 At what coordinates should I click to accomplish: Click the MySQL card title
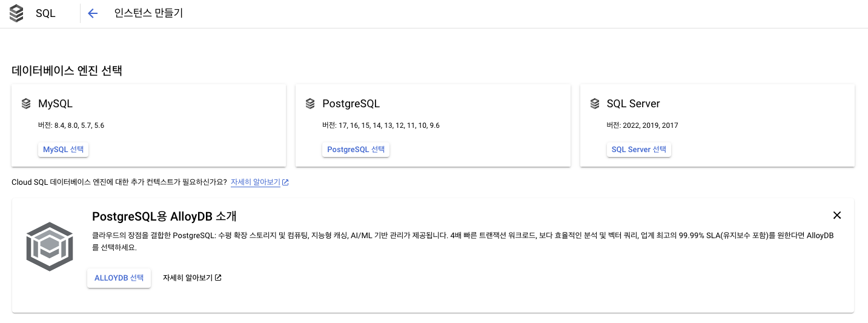55,104
